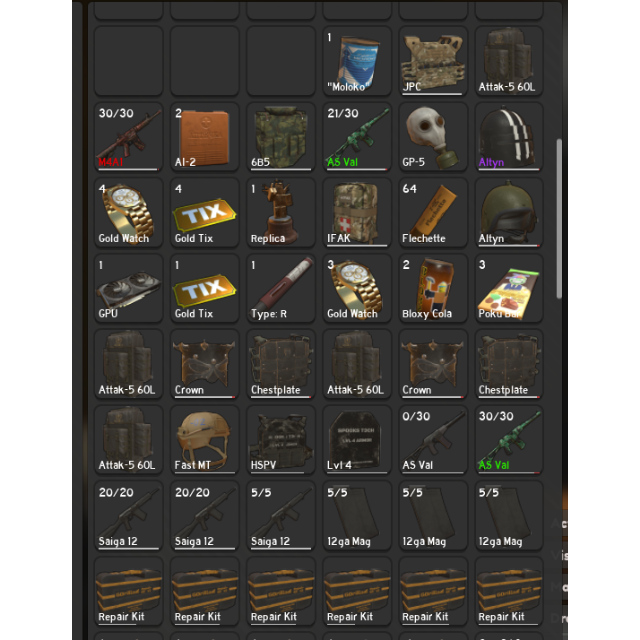Screen dimensions: 640x640
Task: Select the purple-labeled Altyn helmet
Action: pos(509,137)
